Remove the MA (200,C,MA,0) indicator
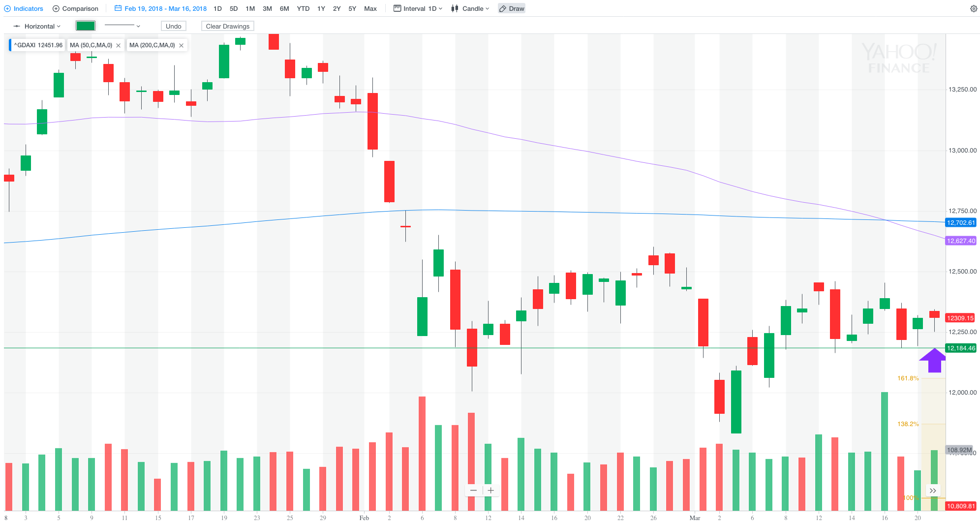The height and width of the screenshot is (524, 980). pos(182,45)
